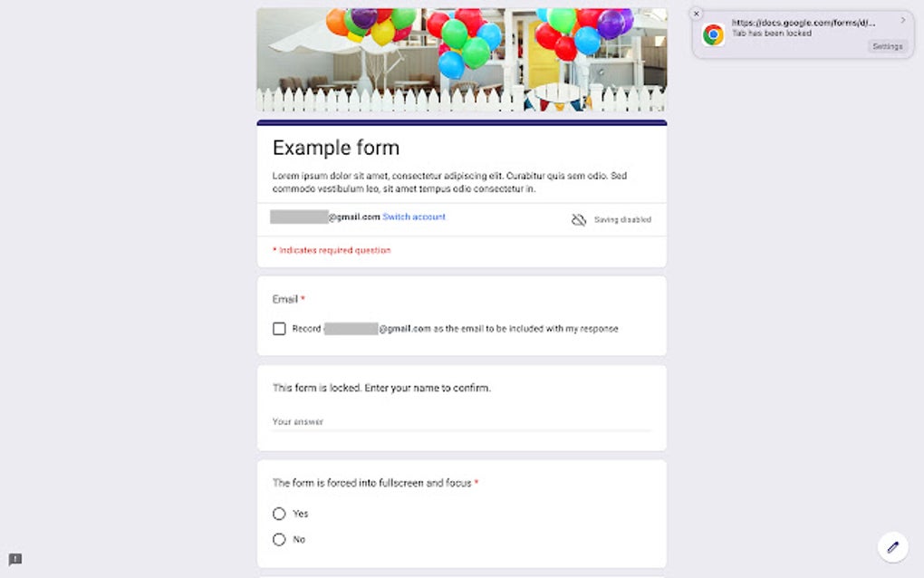
Task: Click the Chrome logo in the notification
Action: pos(715,34)
